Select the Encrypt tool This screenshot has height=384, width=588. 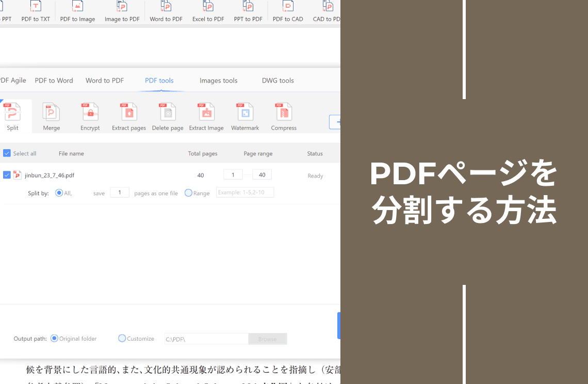90,116
